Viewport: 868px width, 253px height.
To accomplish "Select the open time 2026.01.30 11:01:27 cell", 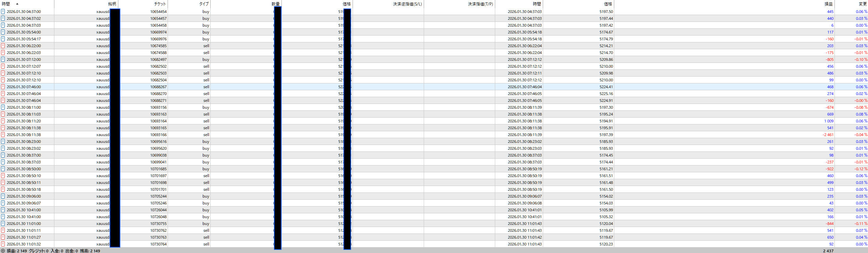I will coord(24,237).
